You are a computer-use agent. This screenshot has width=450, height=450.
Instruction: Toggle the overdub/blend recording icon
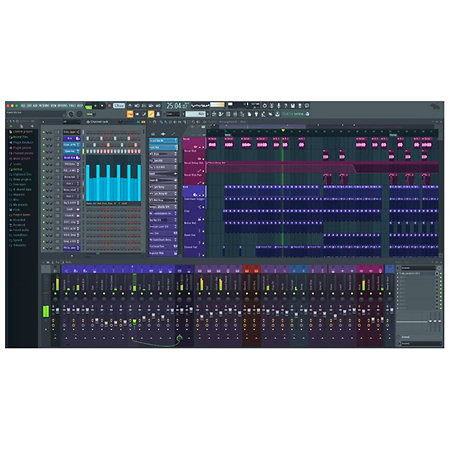coord(151,106)
